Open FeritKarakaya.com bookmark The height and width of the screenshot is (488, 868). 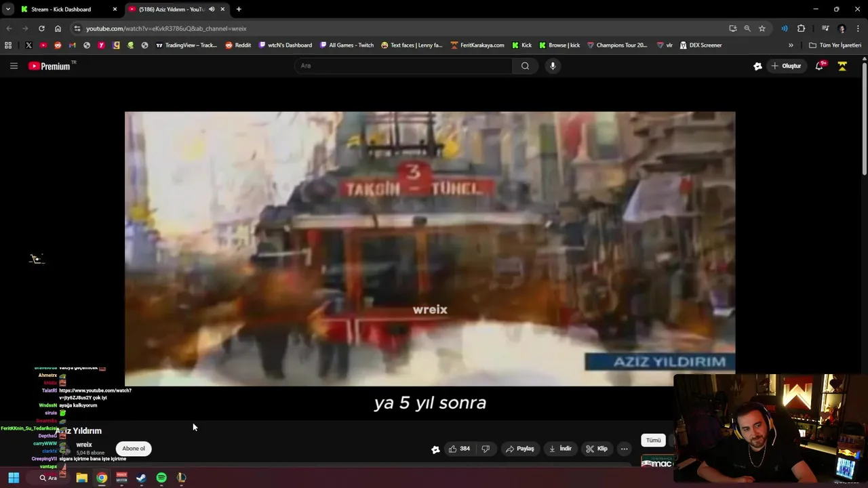[x=477, y=45]
